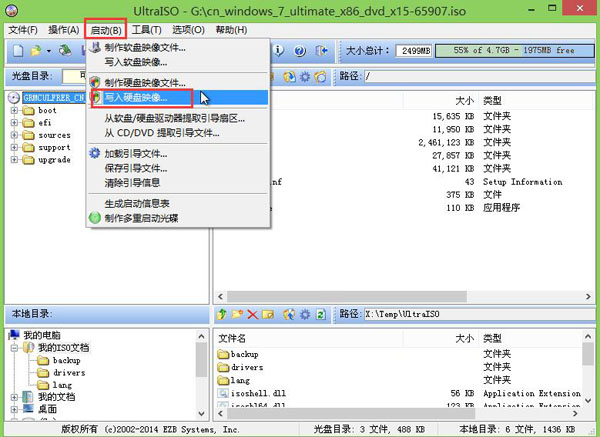600x437 pixels.
Task: Choose 写入硬盘映像... menu entry
Action: point(178,98)
